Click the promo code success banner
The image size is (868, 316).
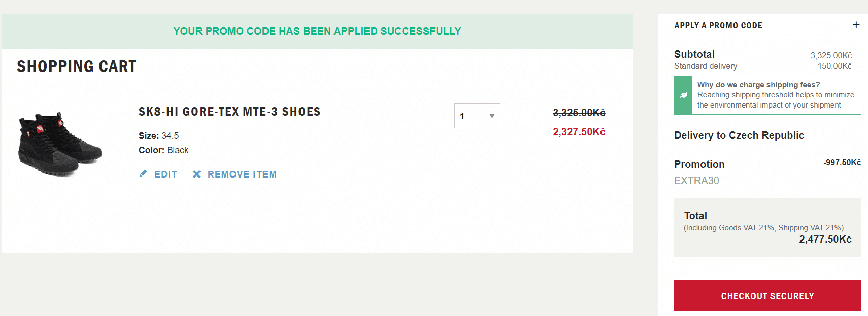317,31
